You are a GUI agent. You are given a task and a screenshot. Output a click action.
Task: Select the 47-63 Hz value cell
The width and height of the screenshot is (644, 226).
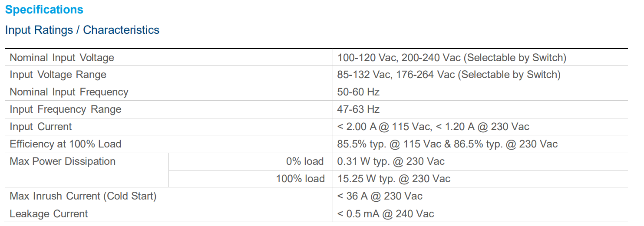point(358,109)
